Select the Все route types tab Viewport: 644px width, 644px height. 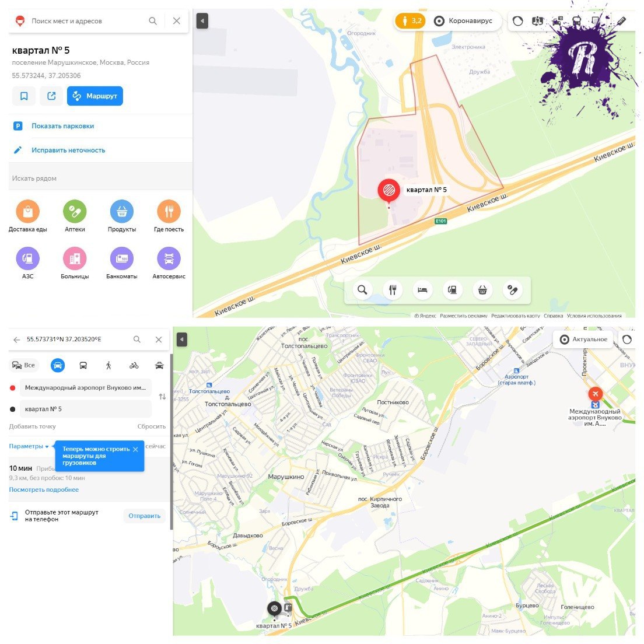pos(24,365)
